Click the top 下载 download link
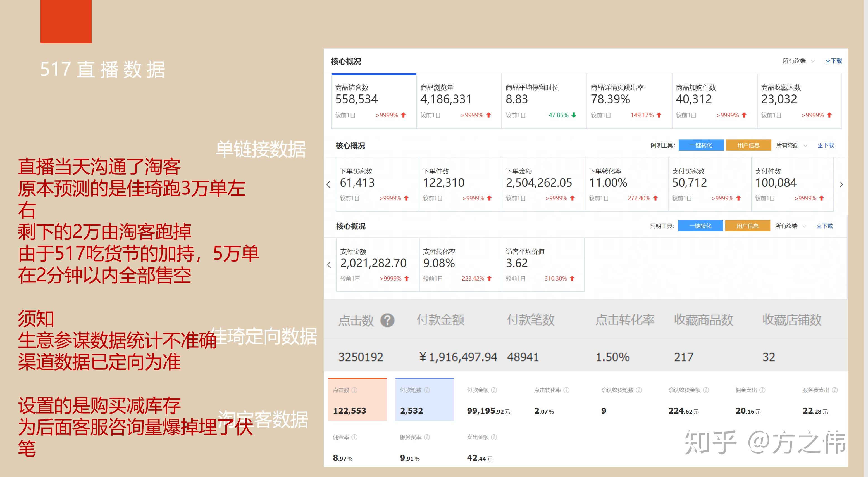The height and width of the screenshot is (477, 868). (834, 61)
